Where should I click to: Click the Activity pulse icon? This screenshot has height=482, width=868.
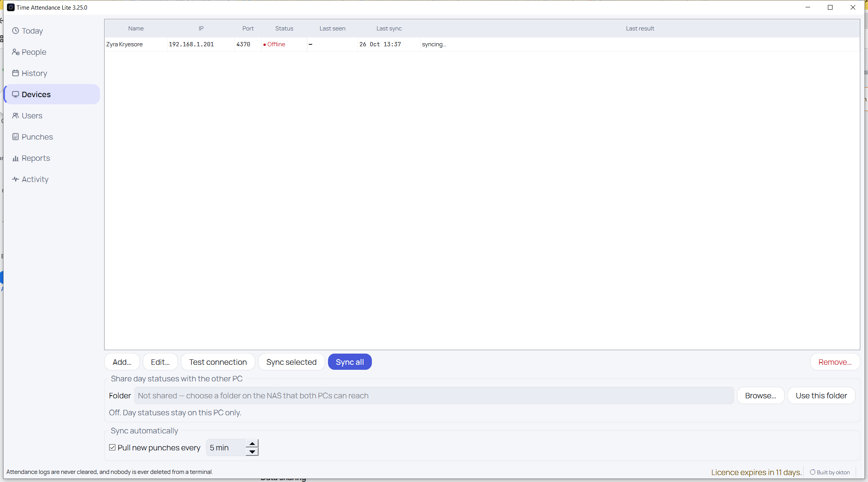pos(15,179)
